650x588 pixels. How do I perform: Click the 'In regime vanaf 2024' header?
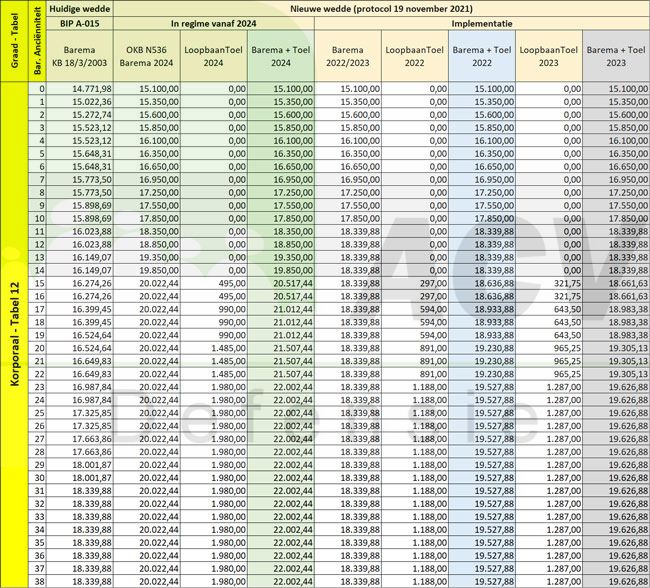click(x=213, y=23)
